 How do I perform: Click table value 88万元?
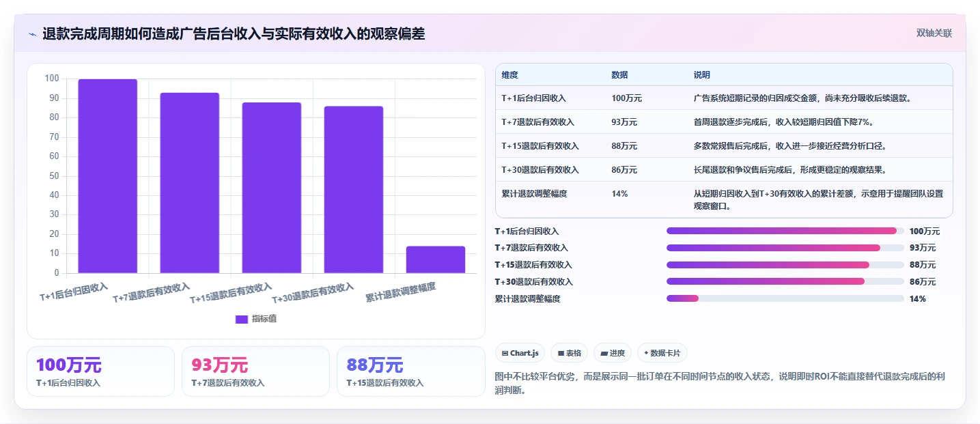coord(624,146)
